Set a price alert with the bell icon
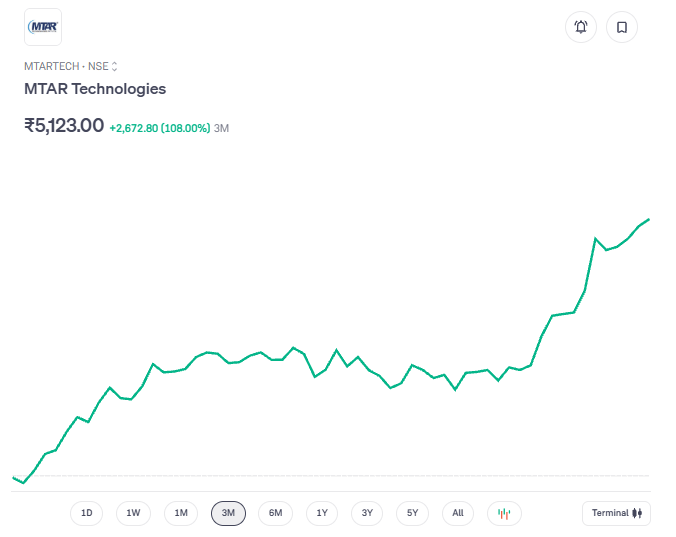Viewport: 676px width, 537px height. pos(581,27)
